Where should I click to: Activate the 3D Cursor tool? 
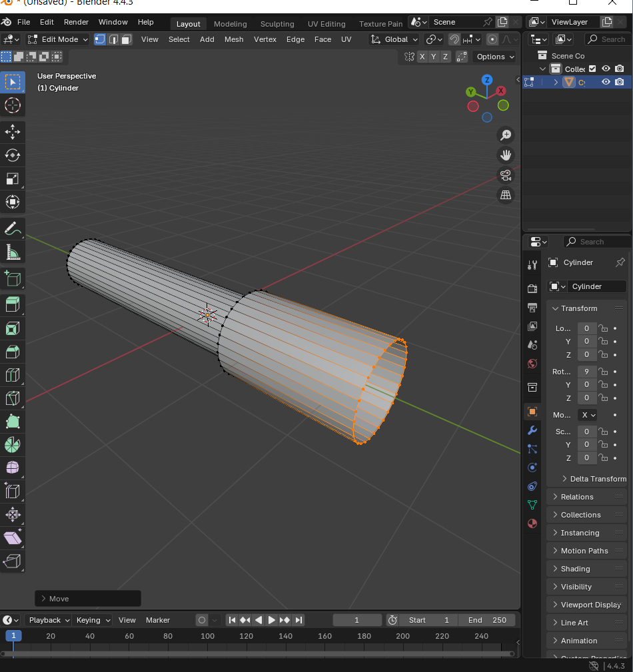point(13,105)
